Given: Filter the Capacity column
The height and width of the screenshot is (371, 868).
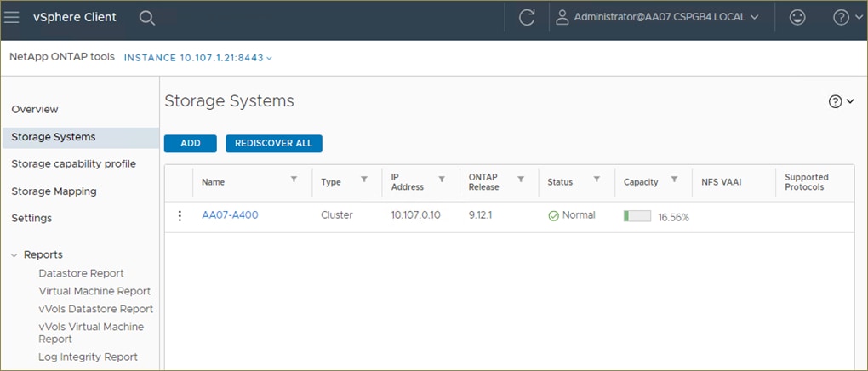Looking at the screenshot, I should pos(674,179).
